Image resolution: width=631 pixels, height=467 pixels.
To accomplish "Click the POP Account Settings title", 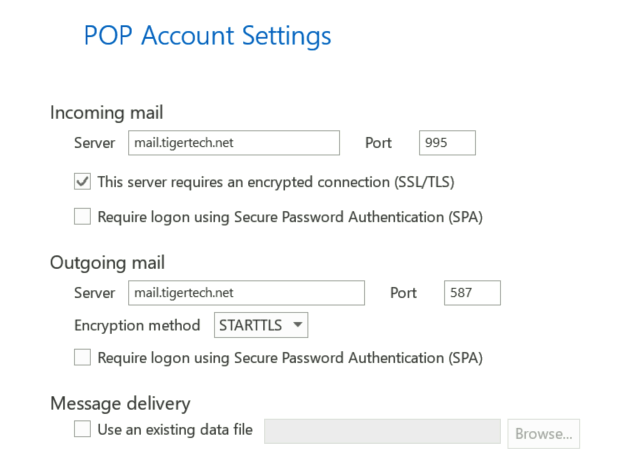I will [207, 37].
